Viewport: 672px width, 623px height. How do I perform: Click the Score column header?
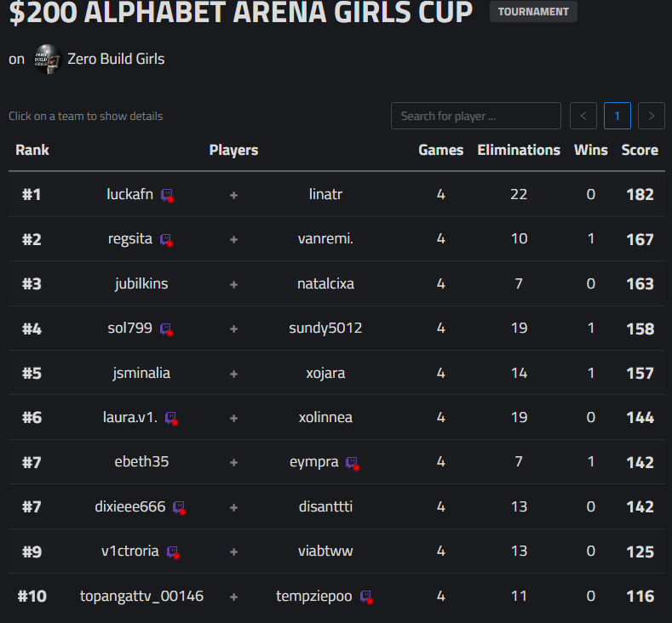tap(640, 150)
